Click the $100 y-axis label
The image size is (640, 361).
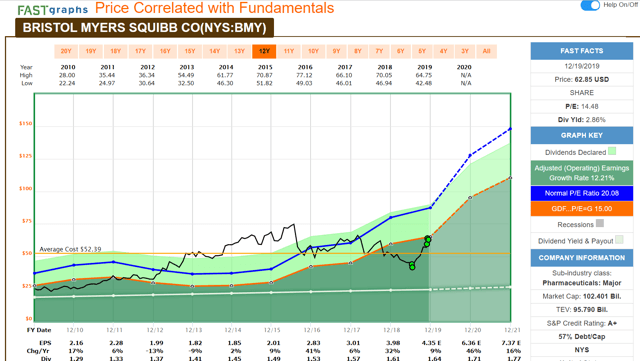point(25,189)
